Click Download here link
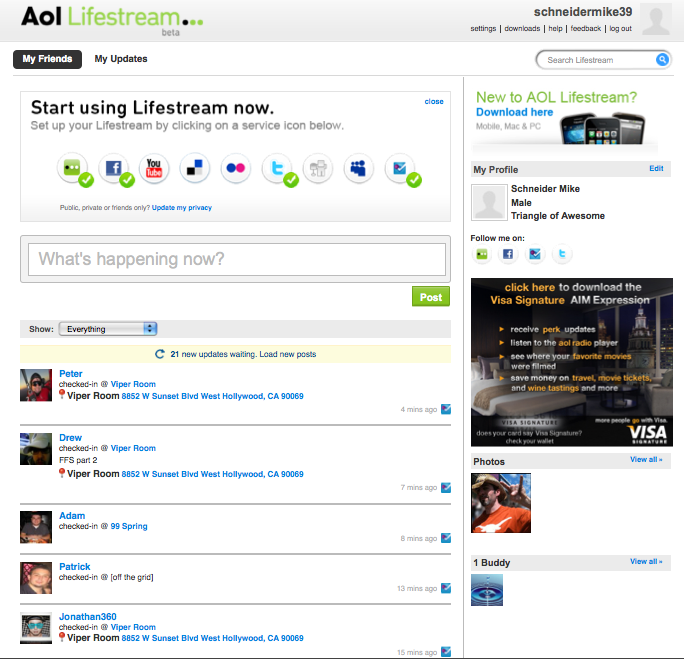 pos(514,112)
